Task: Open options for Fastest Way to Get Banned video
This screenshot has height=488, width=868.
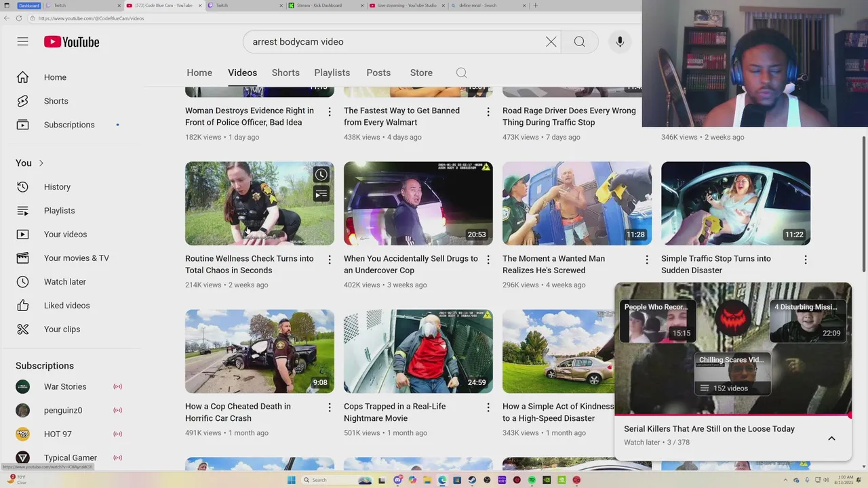Action: pyautogui.click(x=488, y=112)
